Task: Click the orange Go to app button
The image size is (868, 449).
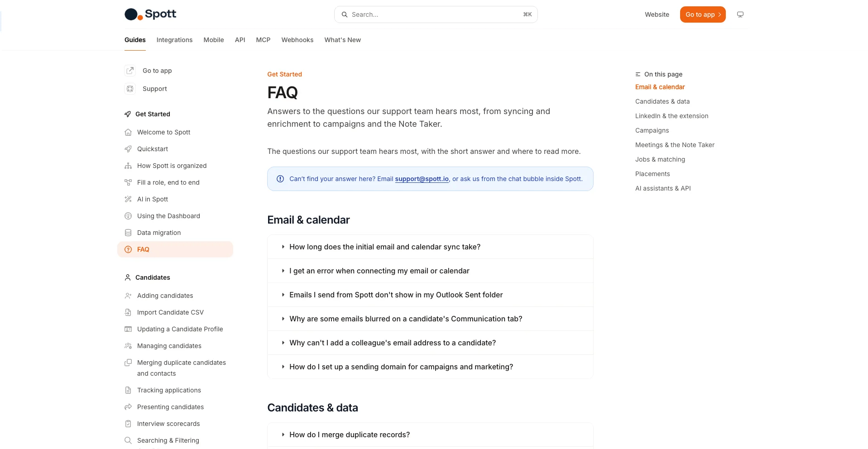Action: (703, 14)
